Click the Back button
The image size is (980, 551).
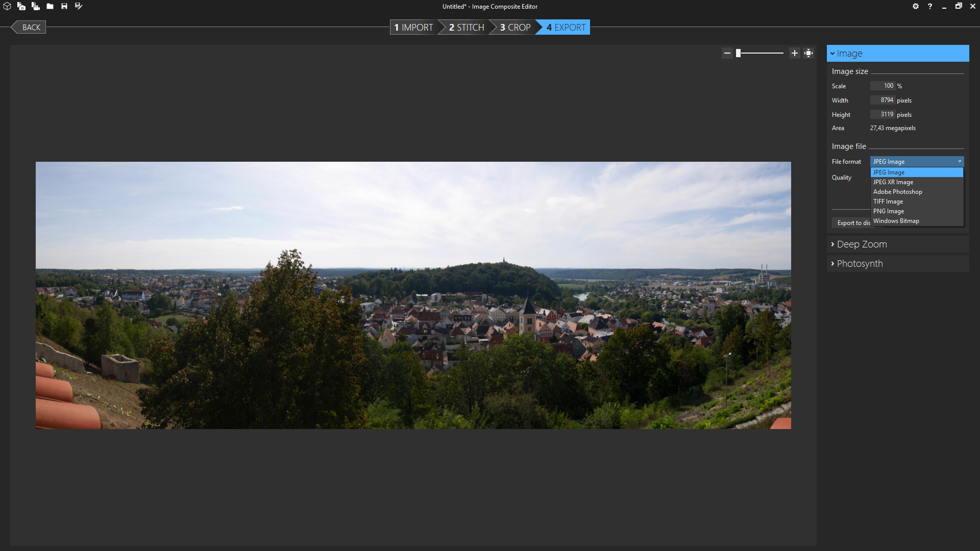[30, 27]
